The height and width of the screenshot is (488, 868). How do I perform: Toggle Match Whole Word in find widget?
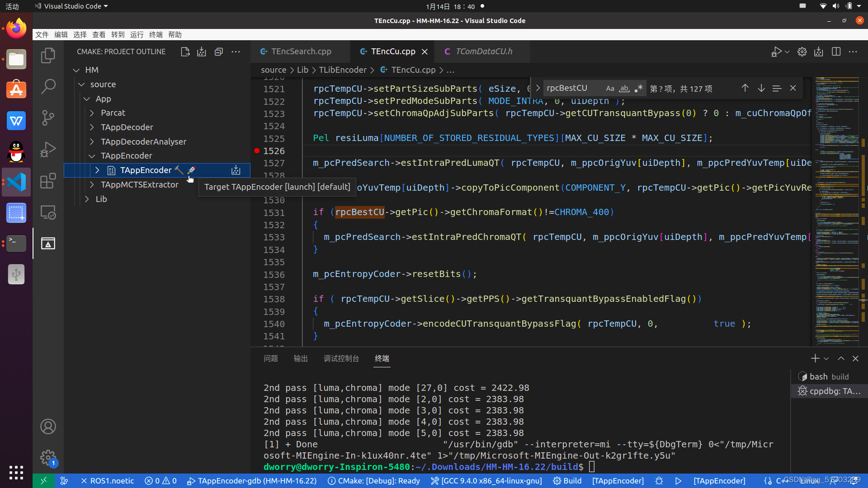pos(624,89)
